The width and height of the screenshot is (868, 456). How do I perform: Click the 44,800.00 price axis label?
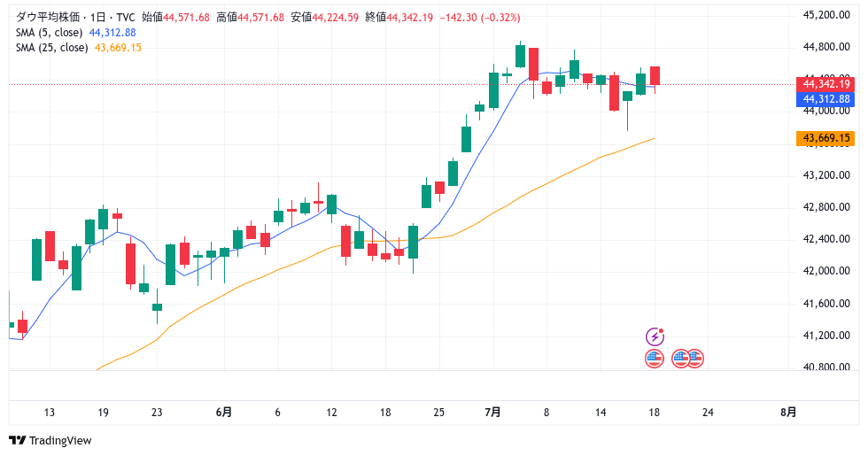pos(826,47)
